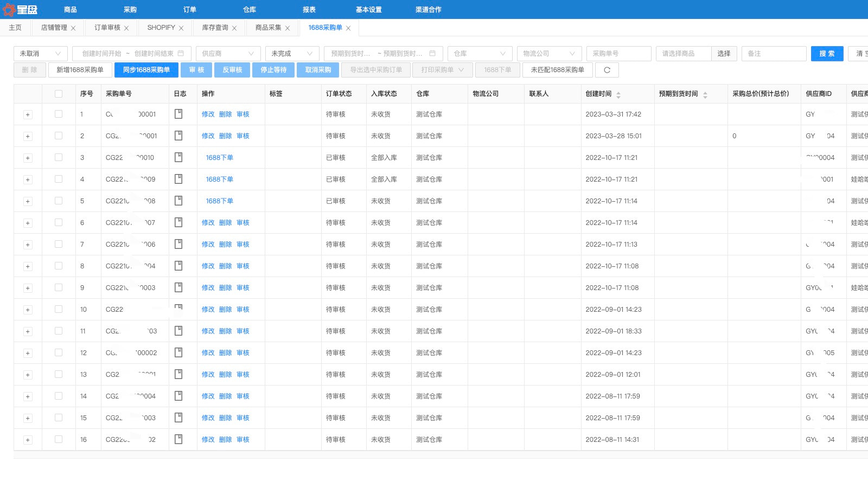Check the checkbox for row 1
Viewport: 868px width, 488px height.
[x=59, y=114]
